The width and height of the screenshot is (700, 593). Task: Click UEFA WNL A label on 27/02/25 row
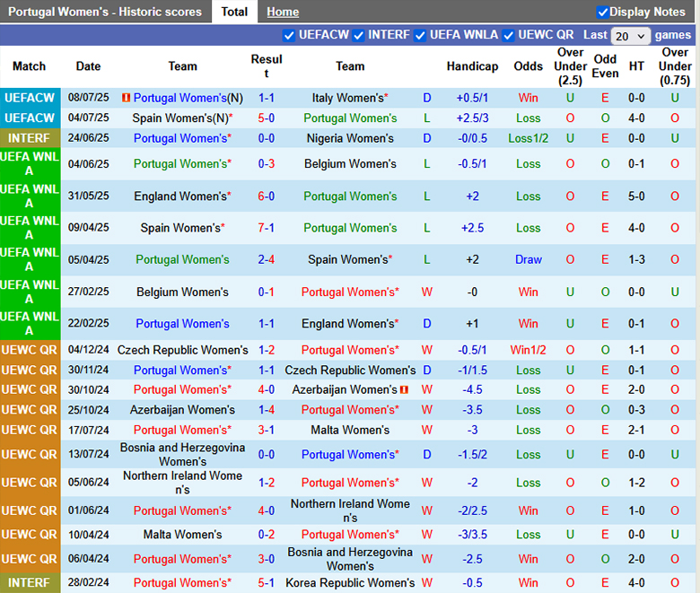click(30, 292)
